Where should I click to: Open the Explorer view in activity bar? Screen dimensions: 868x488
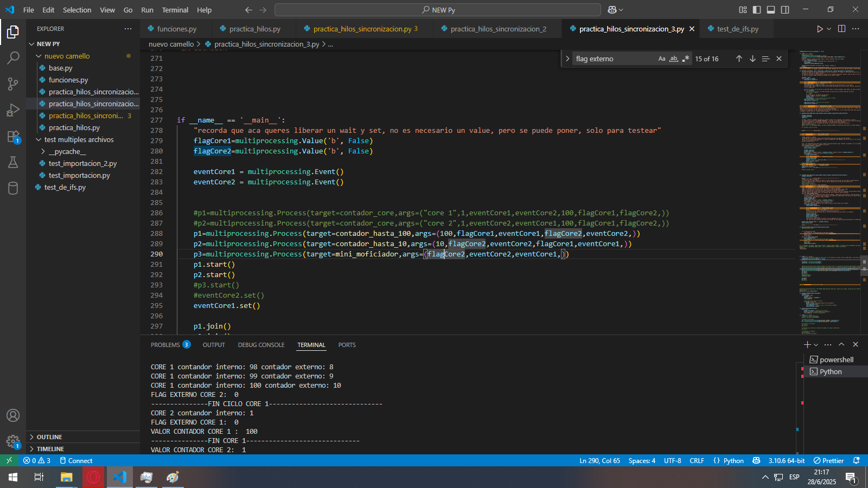[x=13, y=32]
